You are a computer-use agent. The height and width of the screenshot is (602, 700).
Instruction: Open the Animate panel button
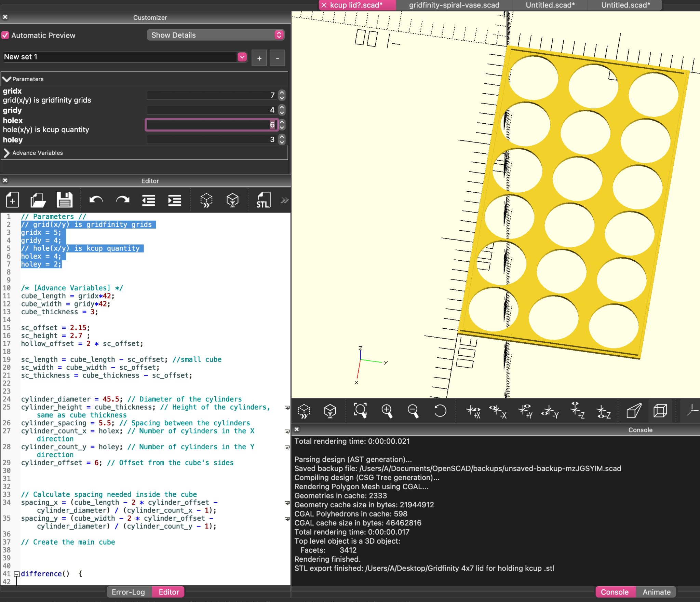pyautogui.click(x=656, y=592)
